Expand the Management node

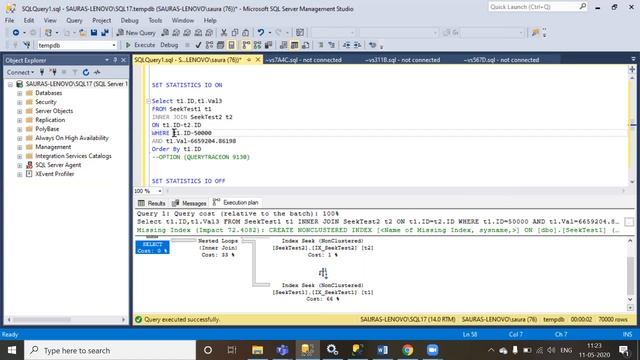coord(19,147)
